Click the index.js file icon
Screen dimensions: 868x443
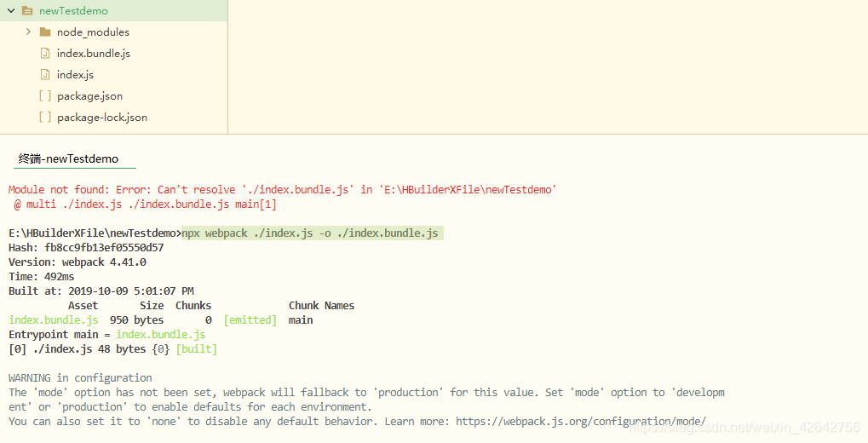click(x=45, y=74)
